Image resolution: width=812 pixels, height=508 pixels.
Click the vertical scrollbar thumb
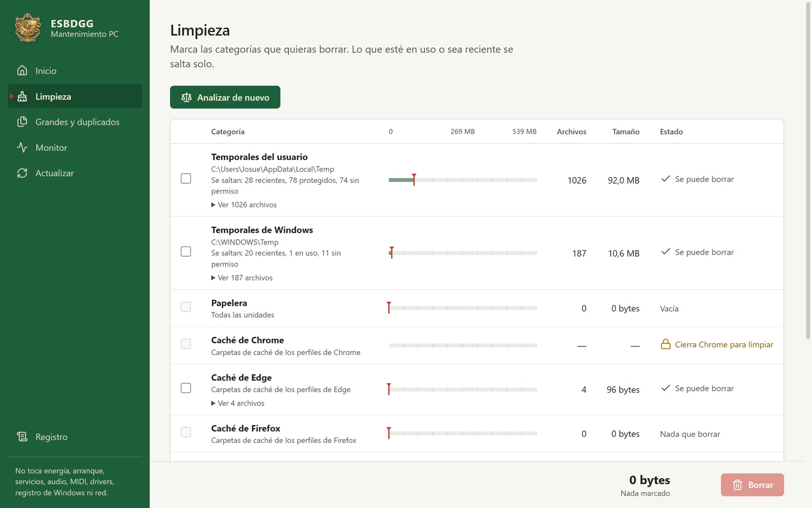(808, 170)
